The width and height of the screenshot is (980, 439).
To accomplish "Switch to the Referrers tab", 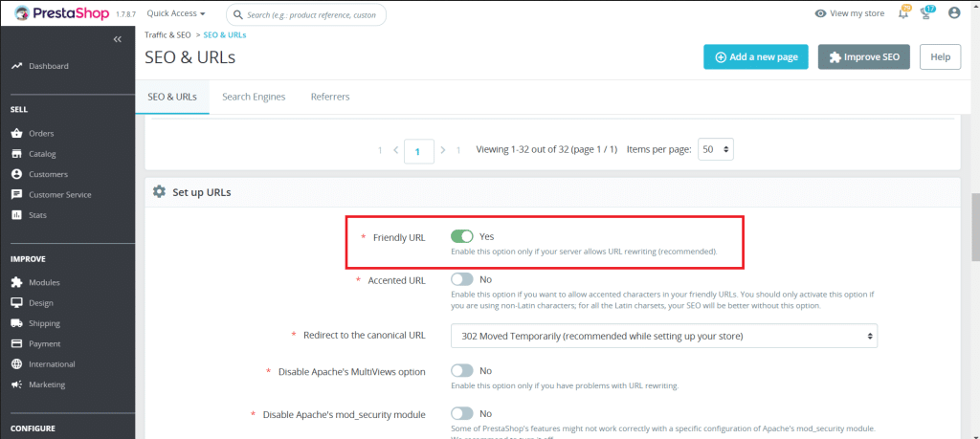I will click(330, 97).
